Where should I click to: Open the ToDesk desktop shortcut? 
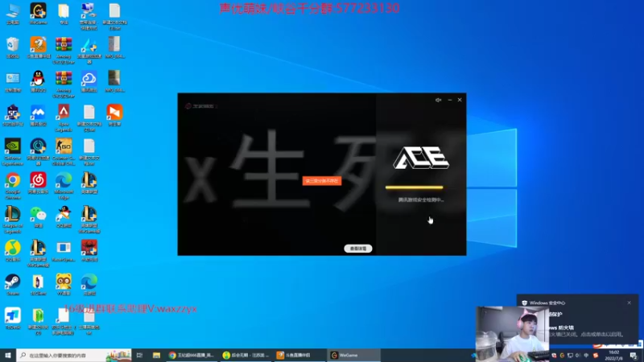click(x=13, y=319)
